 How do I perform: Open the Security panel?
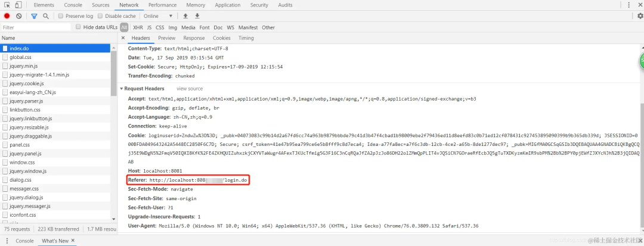click(259, 5)
